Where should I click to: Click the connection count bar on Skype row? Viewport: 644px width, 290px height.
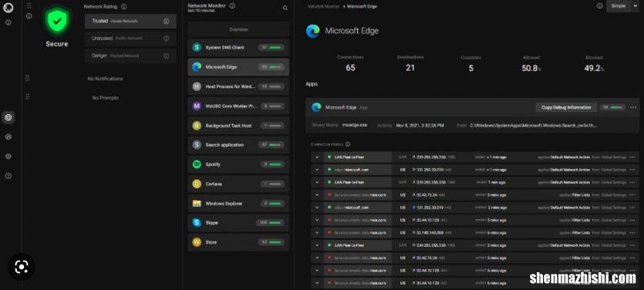click(270, 223)
